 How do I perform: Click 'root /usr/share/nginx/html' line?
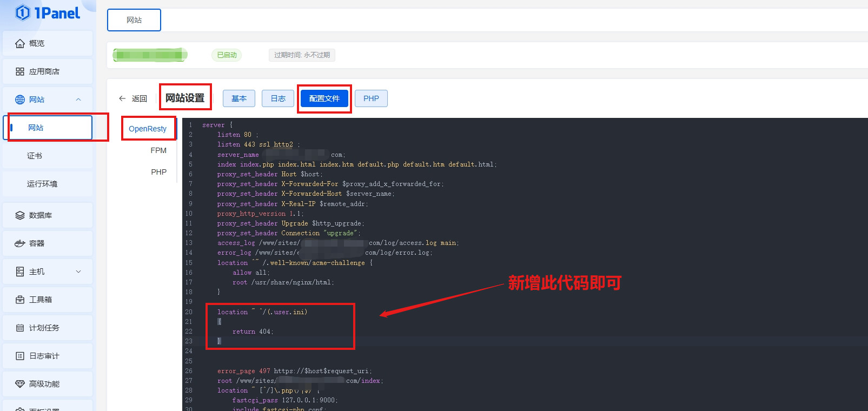pos(283,282)
